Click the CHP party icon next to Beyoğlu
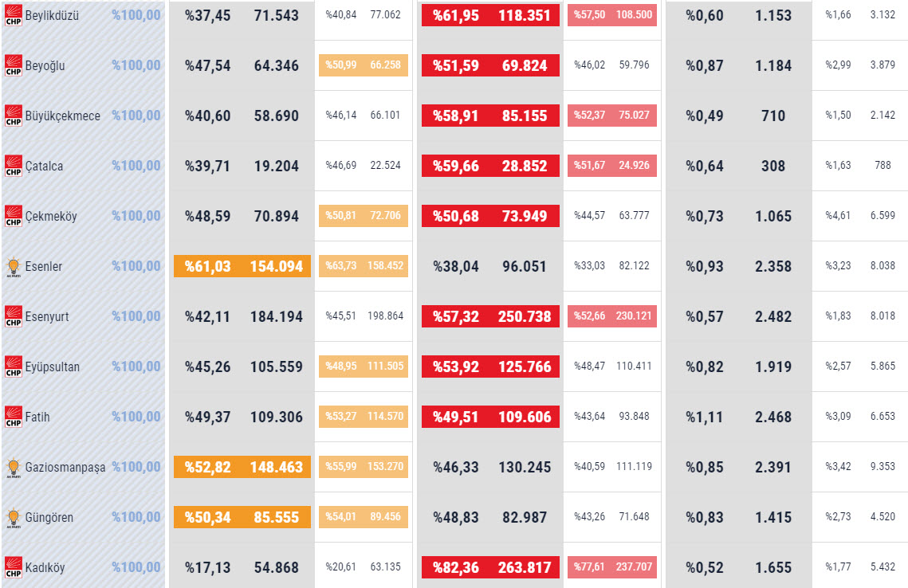908x588 pixels. coord(14,65)
